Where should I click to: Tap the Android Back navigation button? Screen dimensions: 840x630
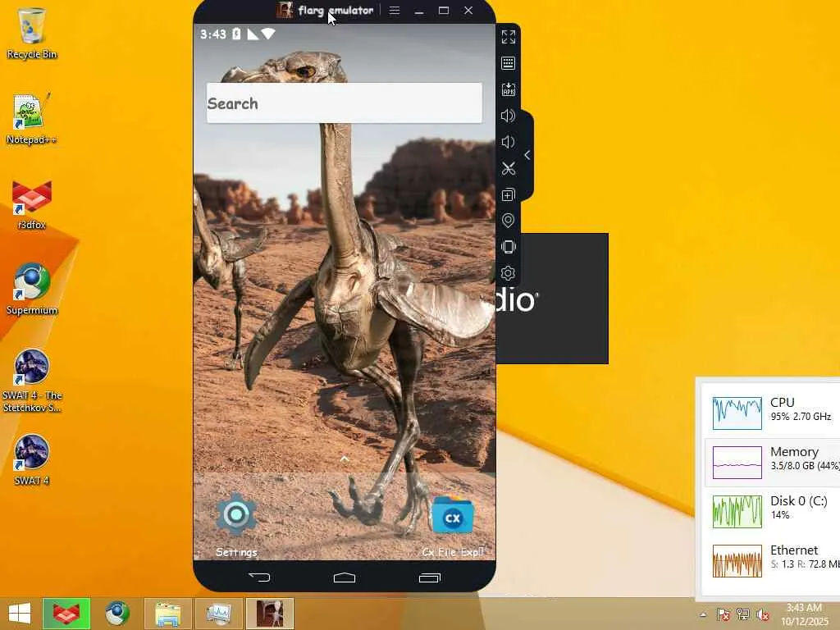260,577
